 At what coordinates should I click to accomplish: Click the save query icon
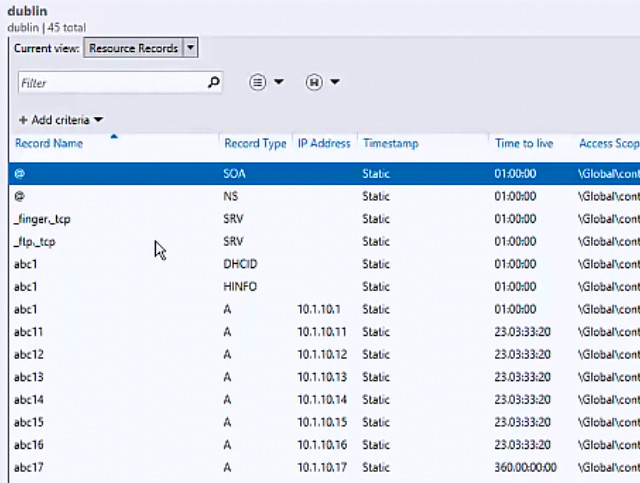click(x=314, y=82)
